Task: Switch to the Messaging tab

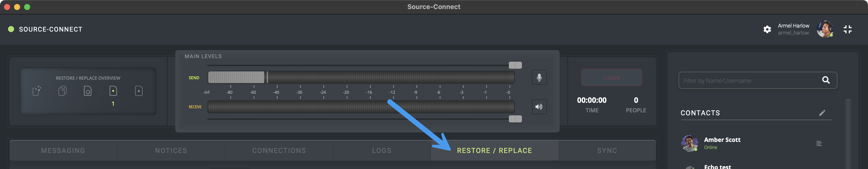Action: (x=63, y=150)
